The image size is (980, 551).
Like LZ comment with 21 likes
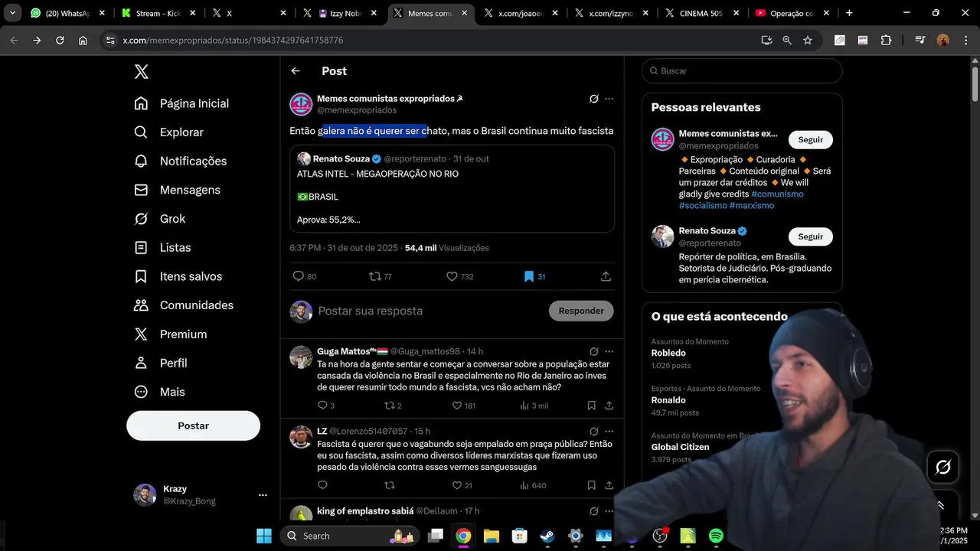[462, 485]
